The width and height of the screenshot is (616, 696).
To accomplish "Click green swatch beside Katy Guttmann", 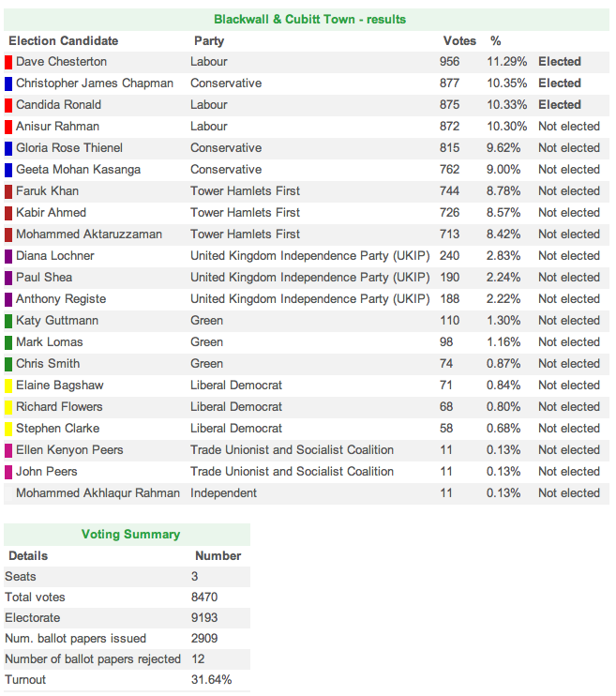I will (x=8, y=321).
